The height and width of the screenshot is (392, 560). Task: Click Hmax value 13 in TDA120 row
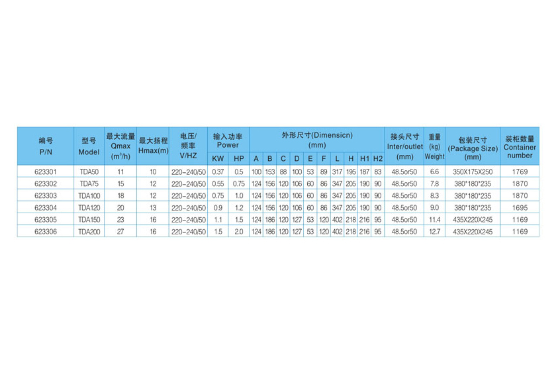coord(153,208)
